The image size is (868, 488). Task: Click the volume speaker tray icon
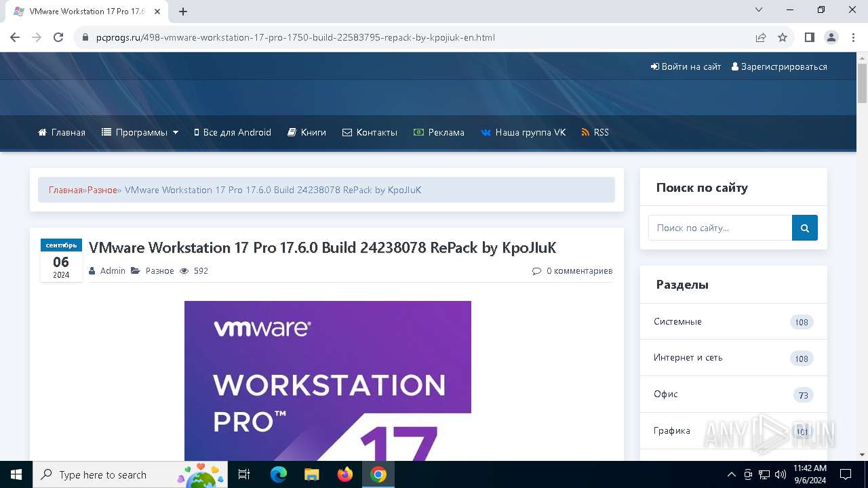[781, 474]
